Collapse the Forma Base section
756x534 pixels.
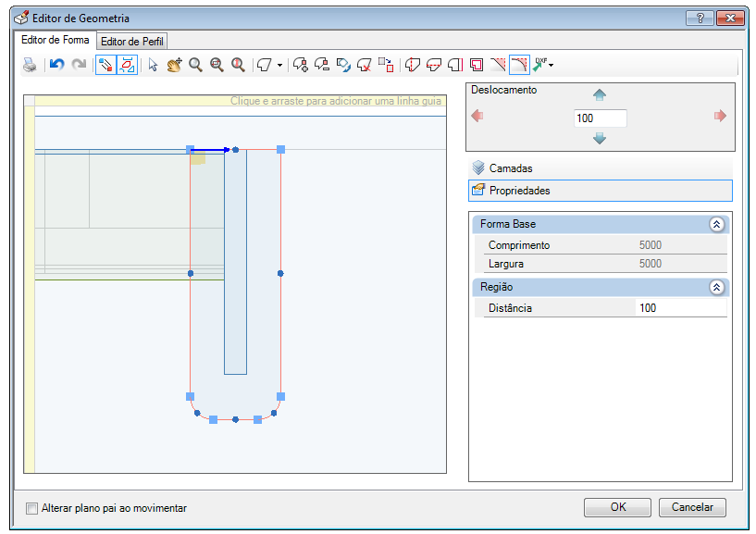tap(716, 224)
